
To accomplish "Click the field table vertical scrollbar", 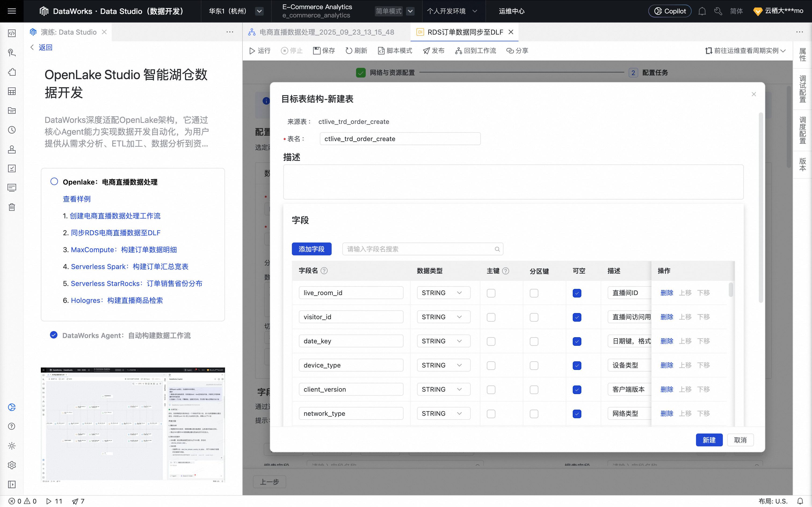I will click(x=730, y=290).
